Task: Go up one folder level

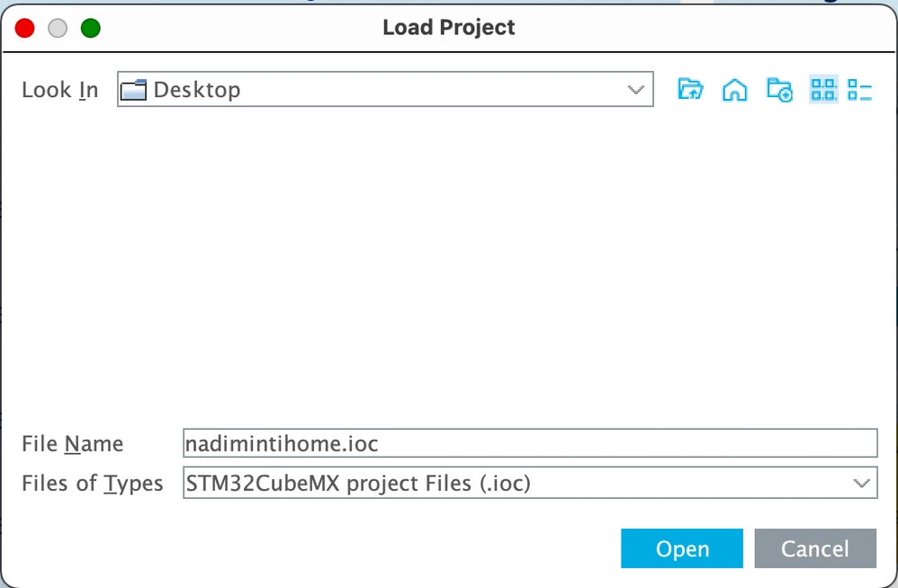Action: coord(690,89)
